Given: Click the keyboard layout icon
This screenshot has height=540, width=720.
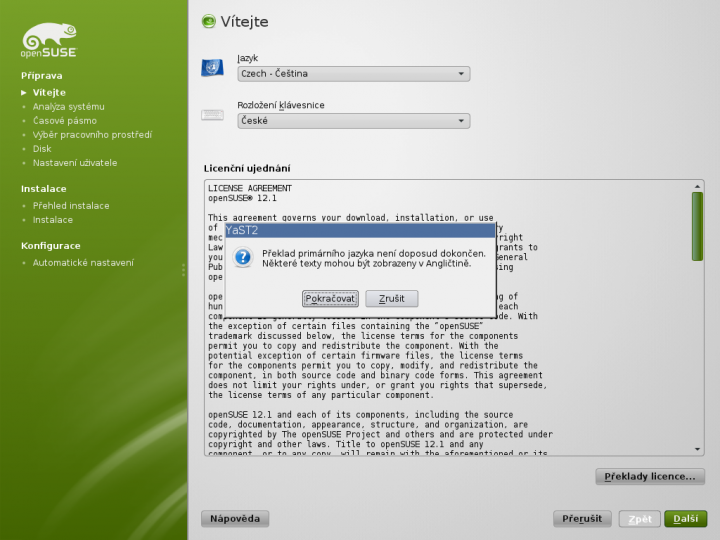Looking at the screenshot, I should coord(212,115).
